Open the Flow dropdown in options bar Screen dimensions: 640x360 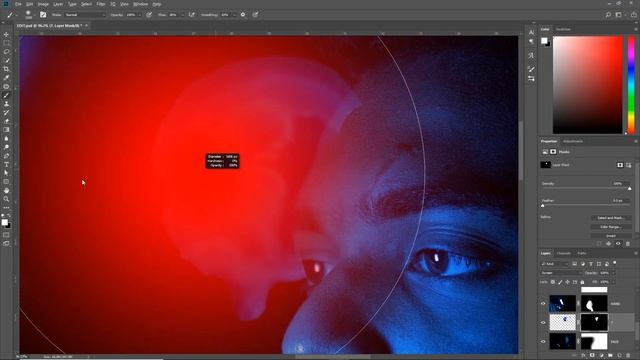pyautogui.click(x=182, y=15)
